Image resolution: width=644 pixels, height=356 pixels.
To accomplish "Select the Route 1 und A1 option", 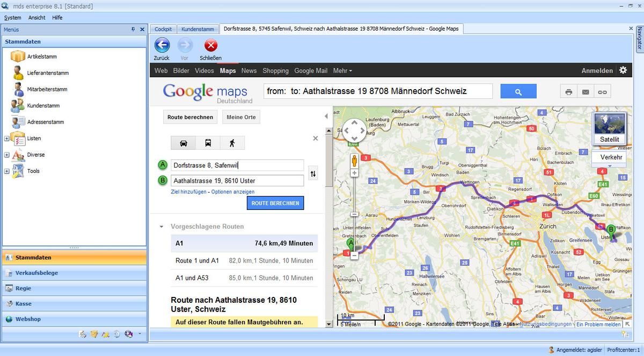I will (x=244, y=260).
